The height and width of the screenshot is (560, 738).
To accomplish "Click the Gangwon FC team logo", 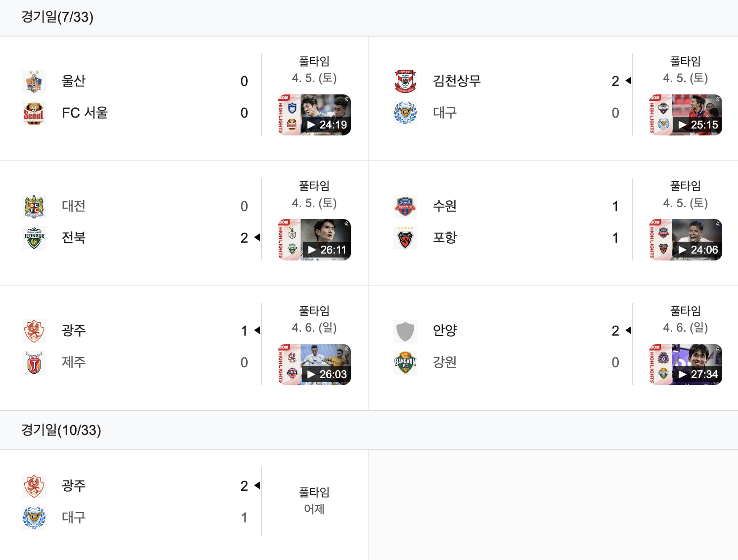I will 405,363.
